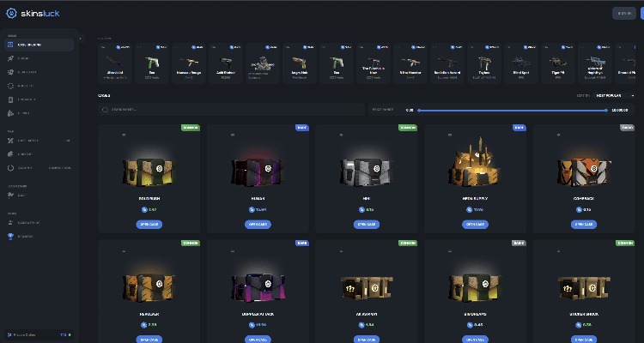The height and width of the screenshot is (343, 644).
Task: Click Open Case under Doppler Attack
Action: point(258,340)
